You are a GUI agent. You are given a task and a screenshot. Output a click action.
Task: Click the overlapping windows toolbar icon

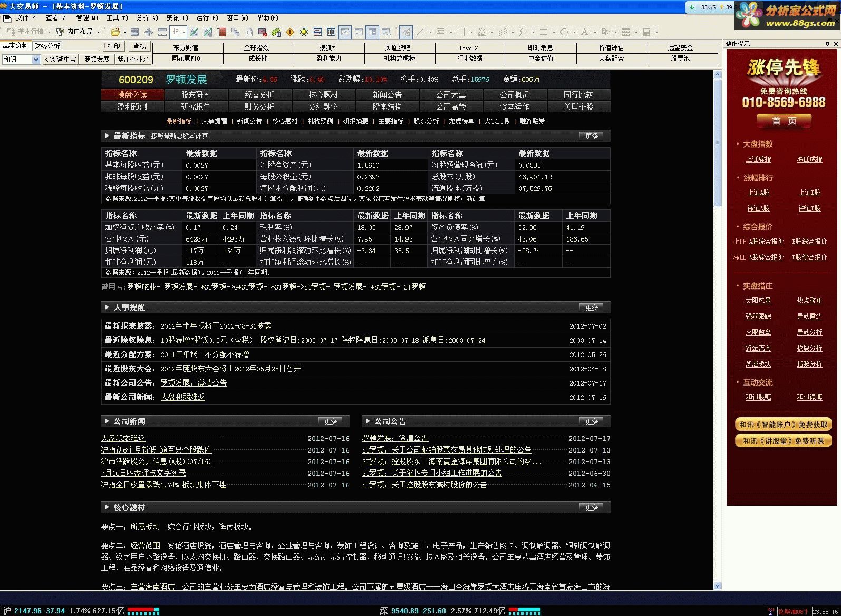coord(235,32)
